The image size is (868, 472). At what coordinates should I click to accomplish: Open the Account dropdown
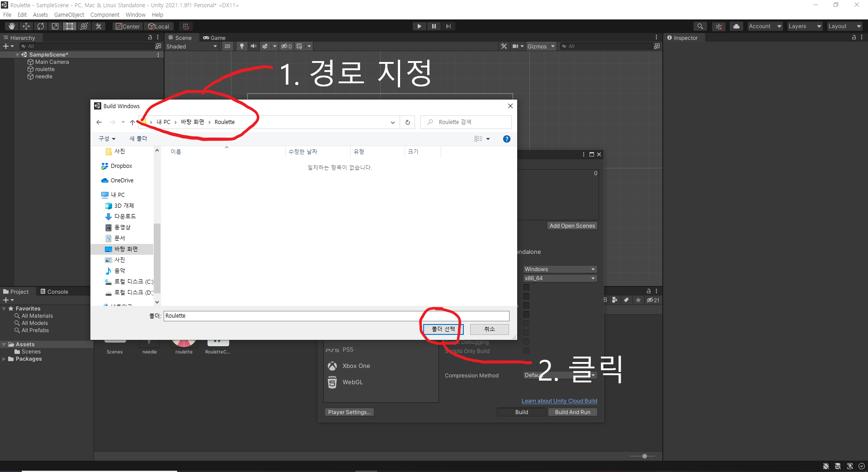(765, 26)
